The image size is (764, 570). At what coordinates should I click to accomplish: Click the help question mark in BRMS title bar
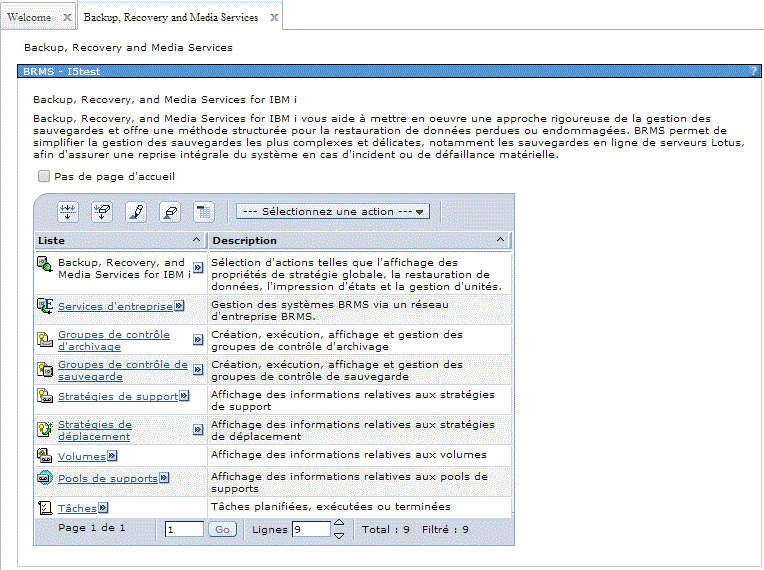tap(753, 71)
